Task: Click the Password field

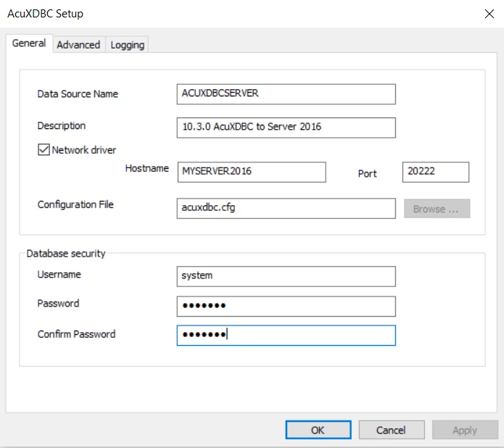Action: point(286,306)
